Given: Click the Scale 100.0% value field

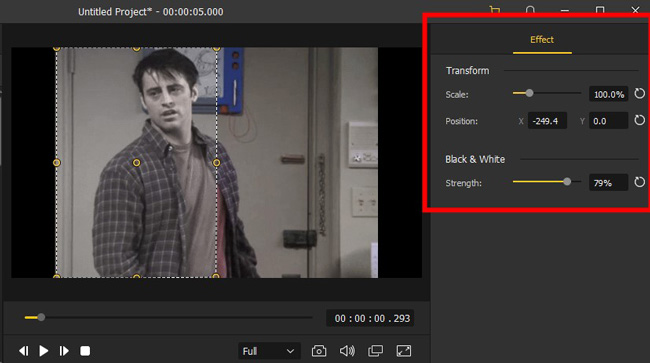Looking at the screenshot, I should [x=609, y=94].
